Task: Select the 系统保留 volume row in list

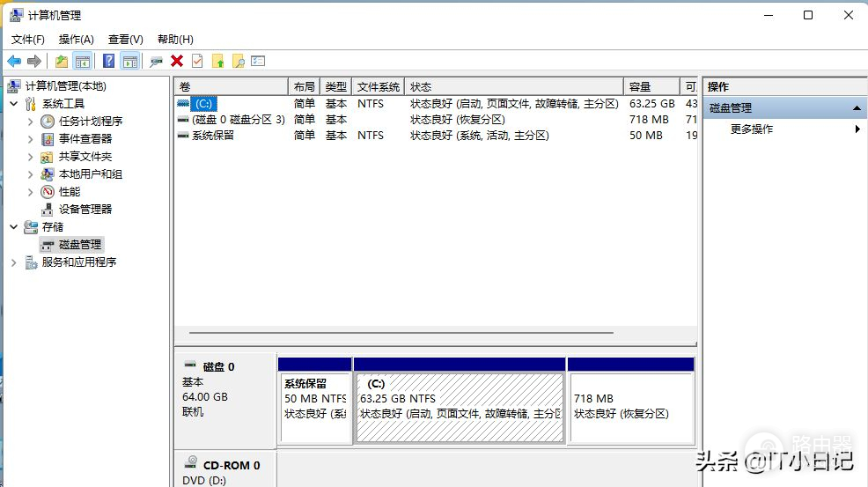Action: pos(213,136)
